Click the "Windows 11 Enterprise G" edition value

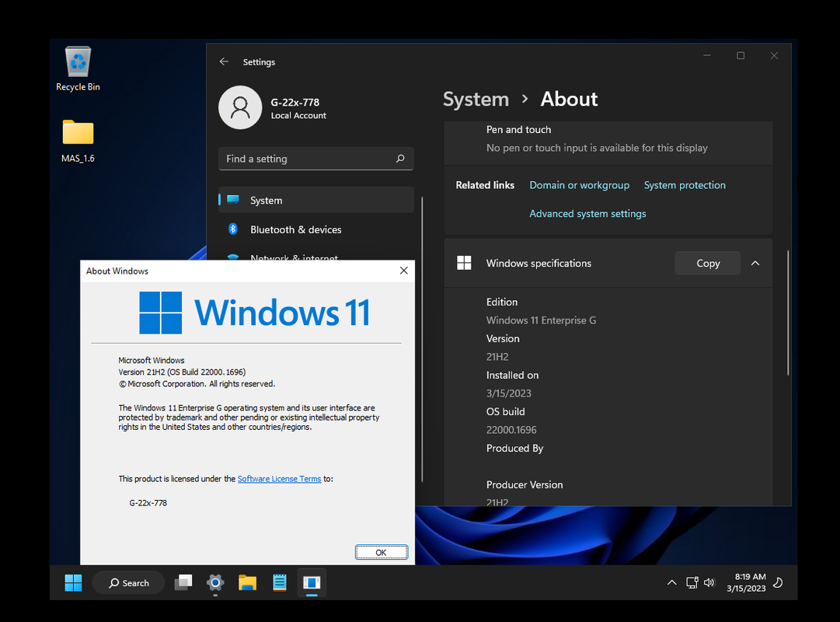pyautogui.click(x=541, y=320)
